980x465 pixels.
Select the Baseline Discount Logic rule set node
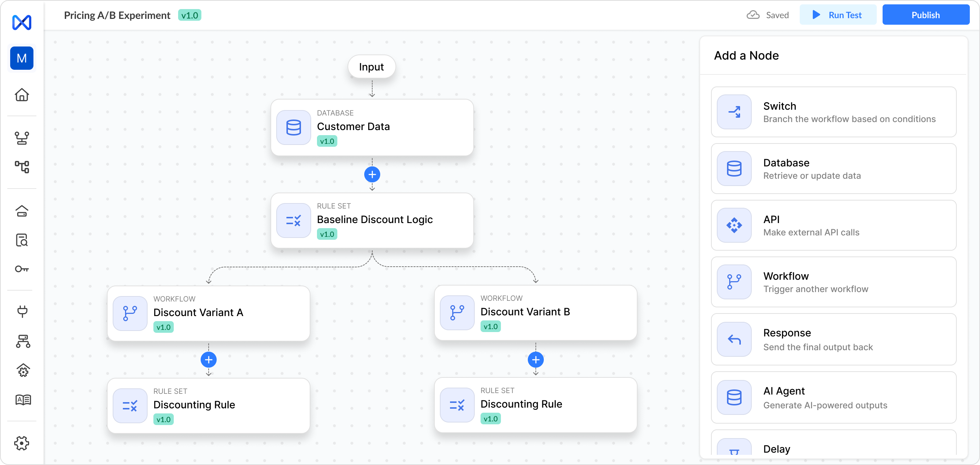tap(372, 221)
